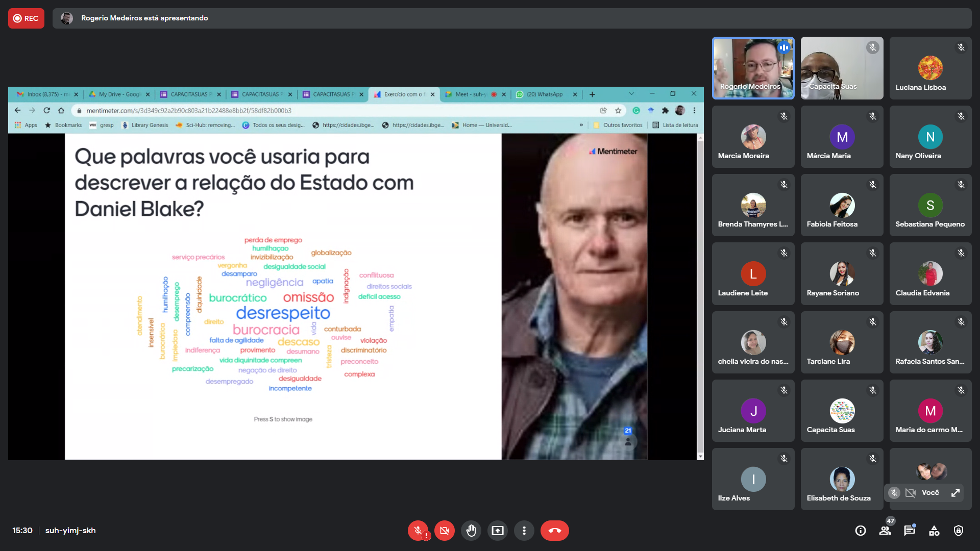Open host controls shield icon
The width and height of the screenshot is (980, 551).
pos(959,531)
